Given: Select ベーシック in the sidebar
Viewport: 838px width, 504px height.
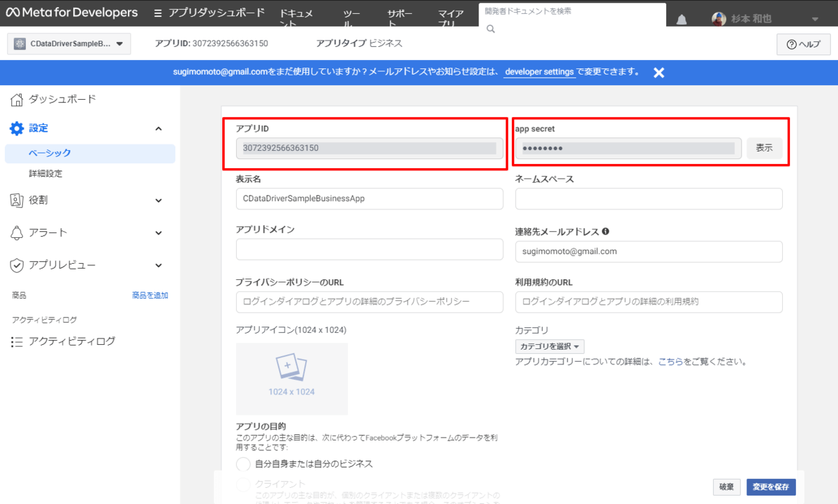Looking at the screenshot, I should 90,154.
